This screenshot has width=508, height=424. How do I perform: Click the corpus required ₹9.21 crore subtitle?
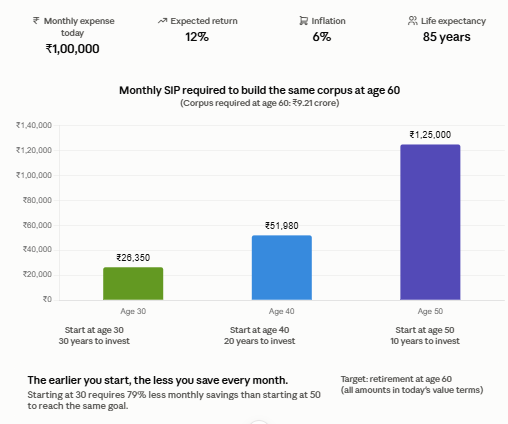coord(260,103)
